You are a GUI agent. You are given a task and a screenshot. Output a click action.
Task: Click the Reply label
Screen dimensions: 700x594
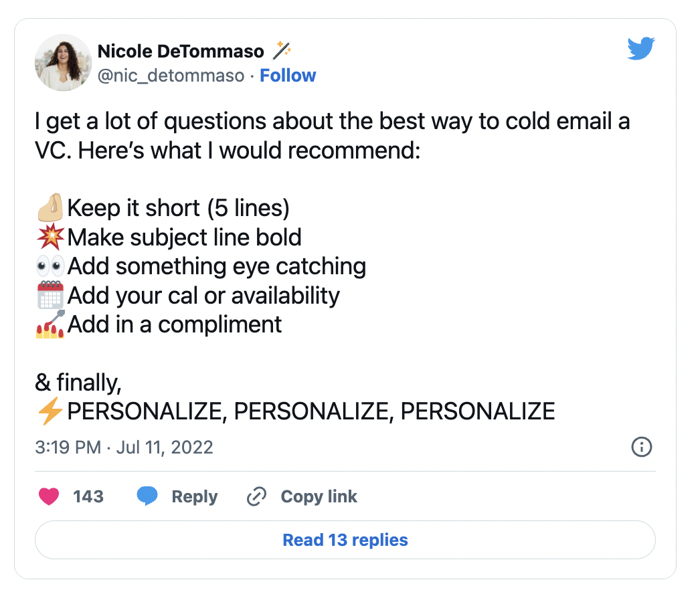pos(195,496)
